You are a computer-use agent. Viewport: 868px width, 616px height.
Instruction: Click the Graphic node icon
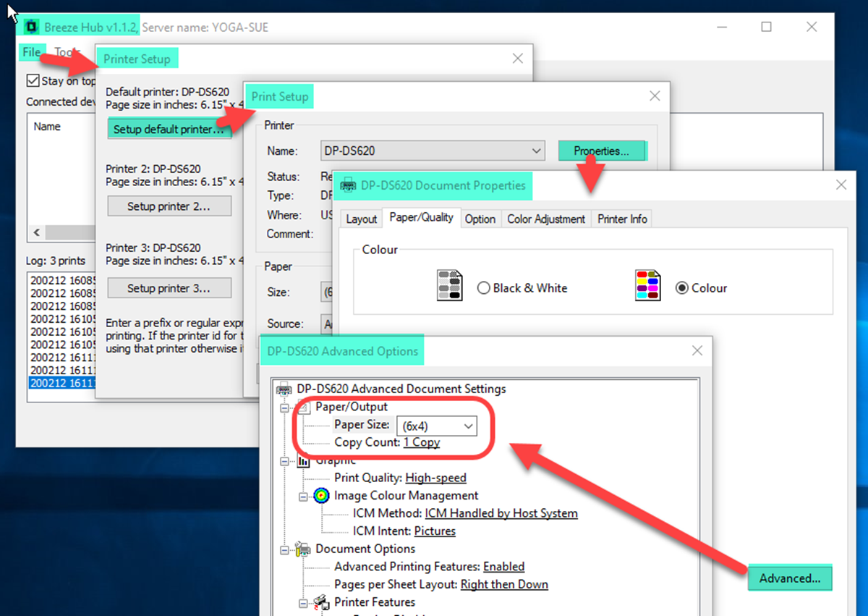tap(305, 460)
